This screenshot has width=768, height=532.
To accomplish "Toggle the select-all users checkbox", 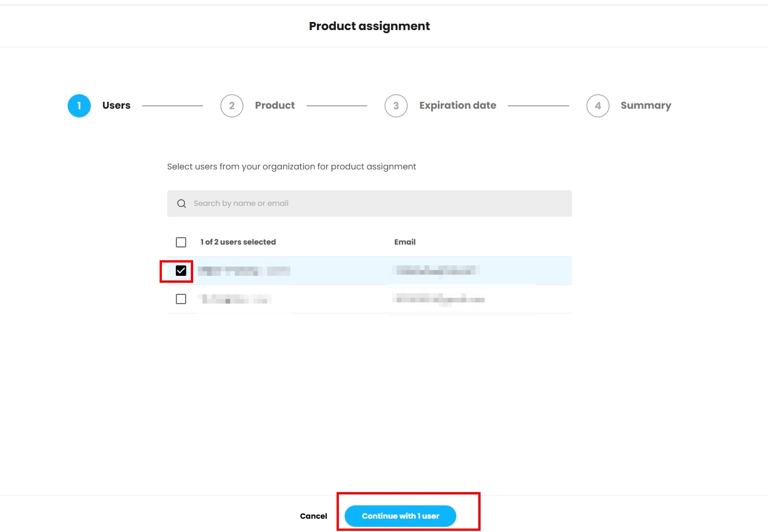I will tap(181, 242).
